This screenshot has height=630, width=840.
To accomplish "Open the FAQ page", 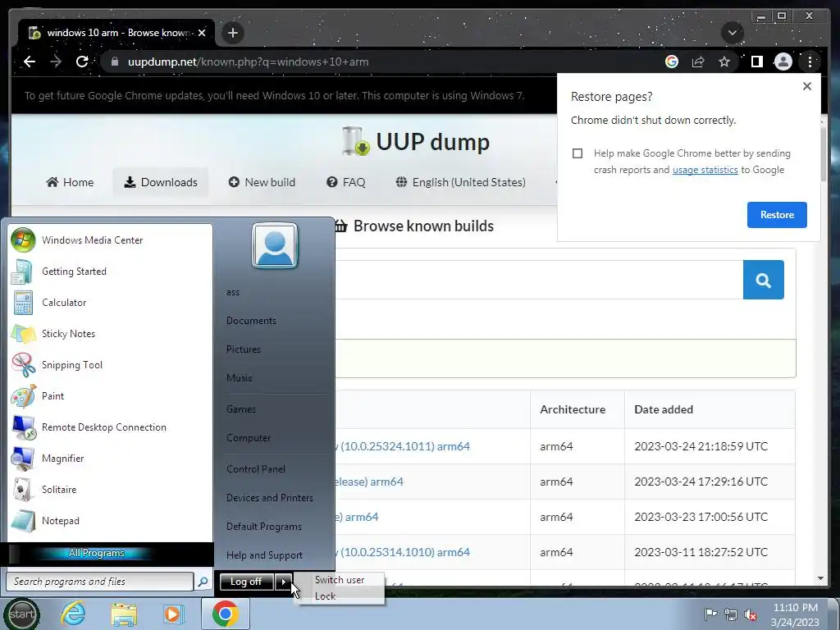I will pos(346,182).
